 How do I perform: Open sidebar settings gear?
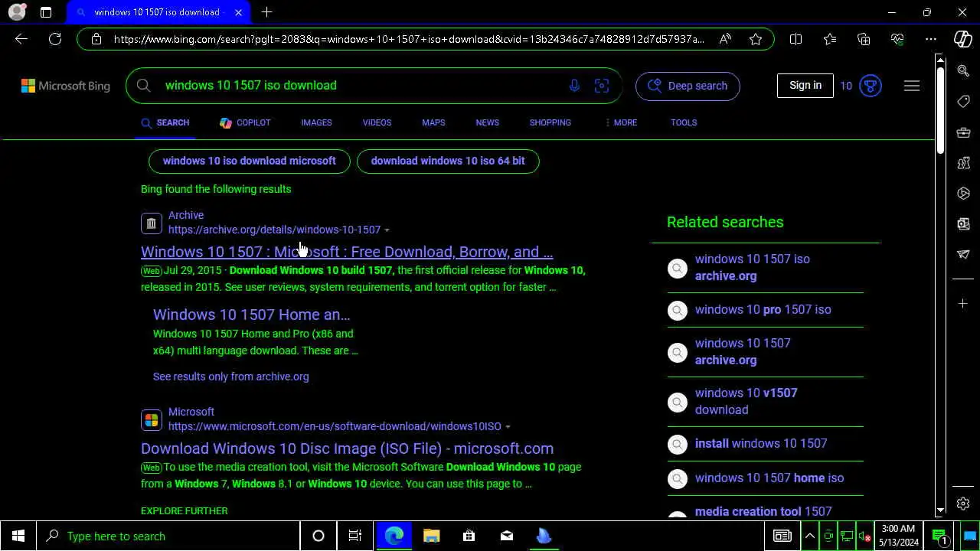(x=963, y=504)
